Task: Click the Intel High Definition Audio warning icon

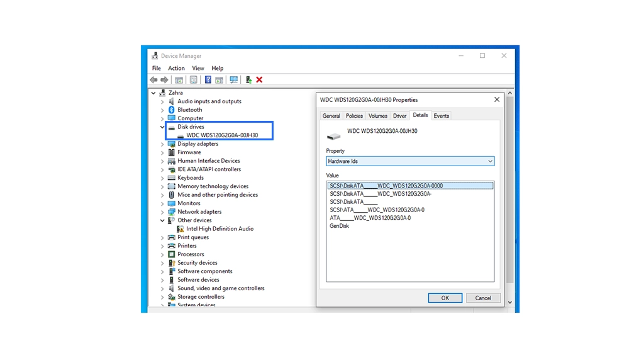Action: [180, 229]
